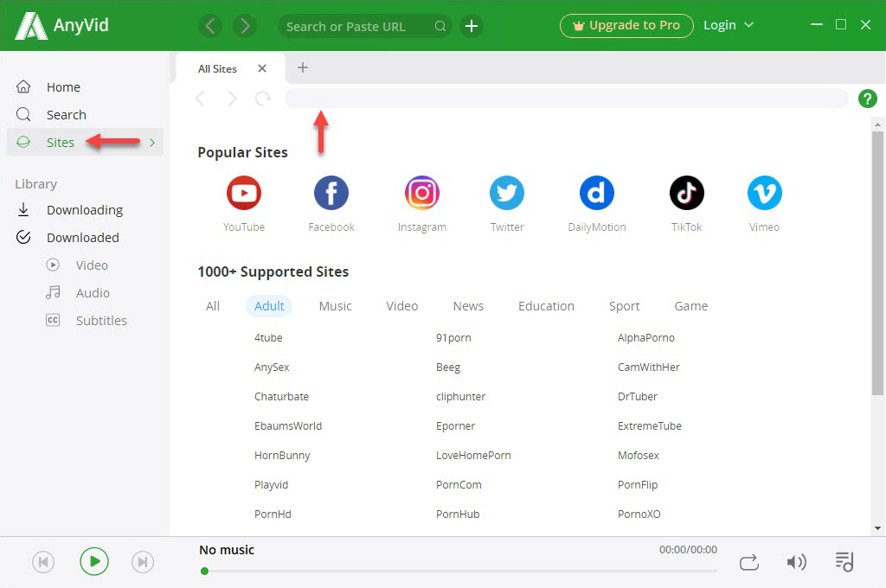Click the magnifier in the URL search box
This screenshot has width=886, height=588.
[x=440, y=26]
